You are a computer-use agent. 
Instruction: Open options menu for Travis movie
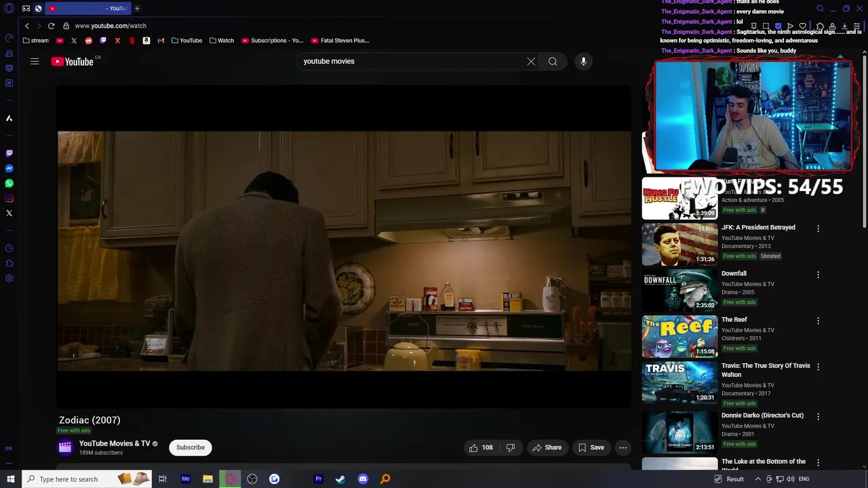pyautogui.click(x=818, y=367)
